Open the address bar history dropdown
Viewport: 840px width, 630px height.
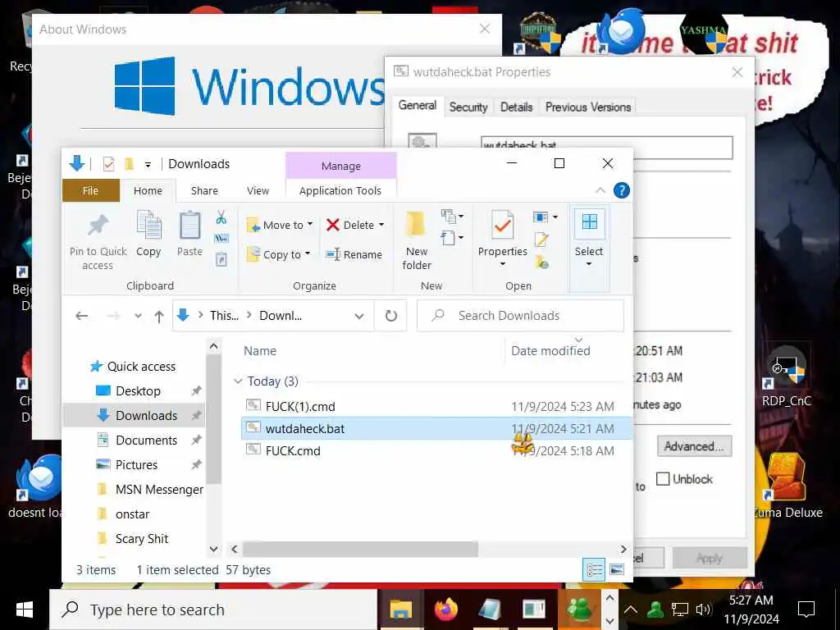(x=359, y=316)
